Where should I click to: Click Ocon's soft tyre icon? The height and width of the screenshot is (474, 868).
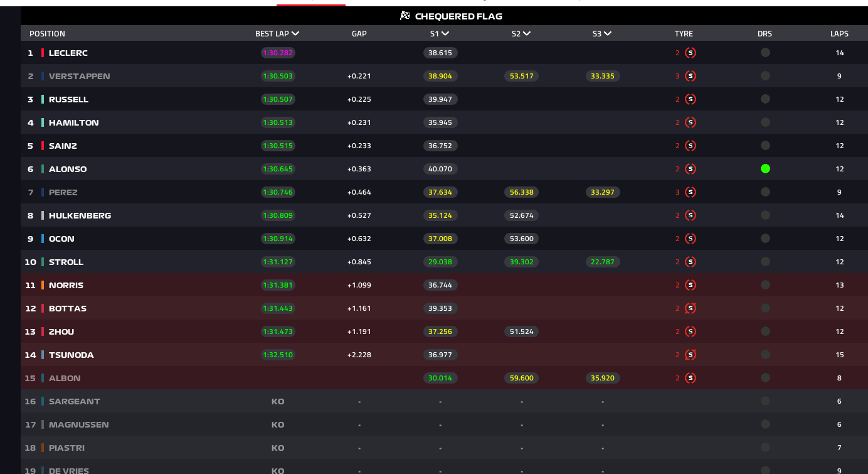(x=691, y=239)
